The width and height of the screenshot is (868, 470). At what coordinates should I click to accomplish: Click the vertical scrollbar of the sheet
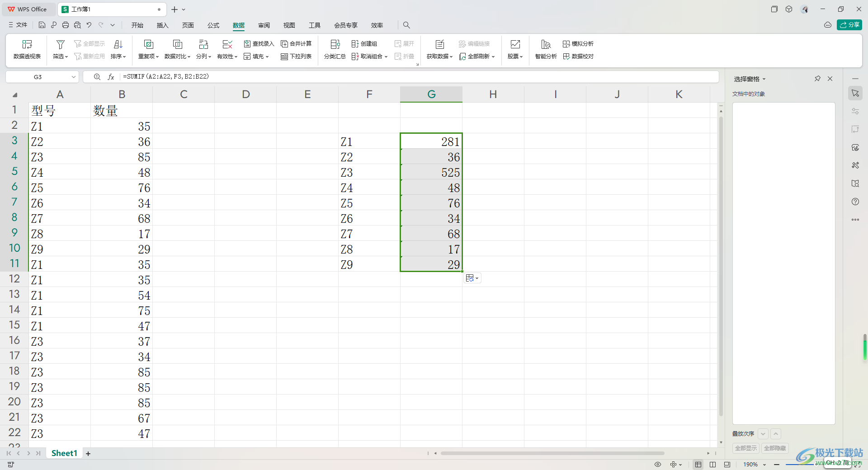pyautogui.click(x=721, y=267)
